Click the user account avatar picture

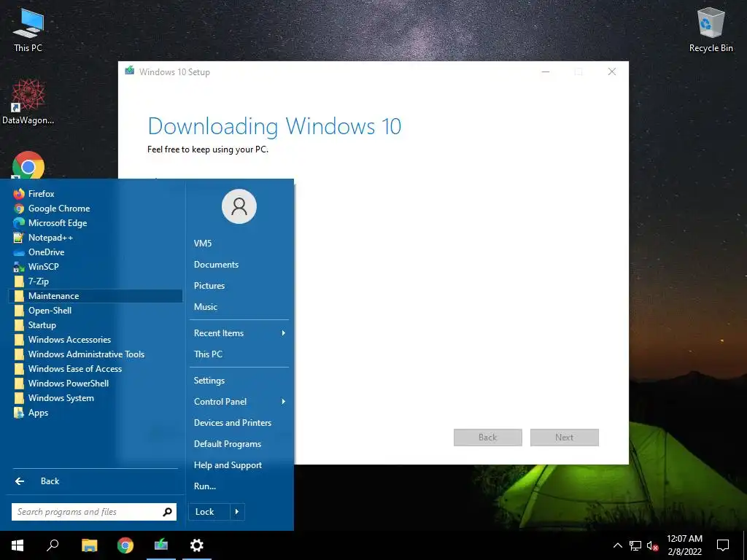pos(239,206)
